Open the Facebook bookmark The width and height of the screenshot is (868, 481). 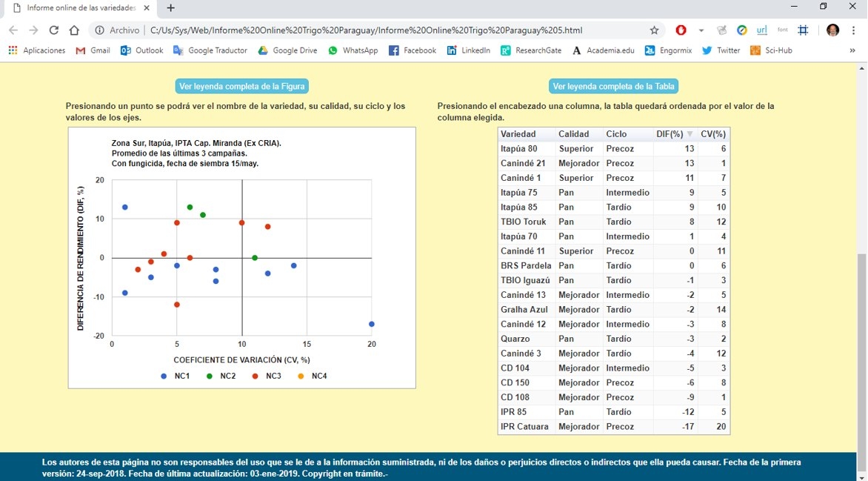click(x=413, y=50)
